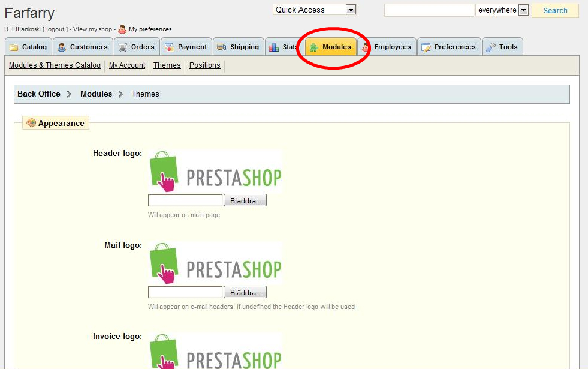588x369 pixels.
Task: Go to the Payment tab
Action: coord(186,47)
